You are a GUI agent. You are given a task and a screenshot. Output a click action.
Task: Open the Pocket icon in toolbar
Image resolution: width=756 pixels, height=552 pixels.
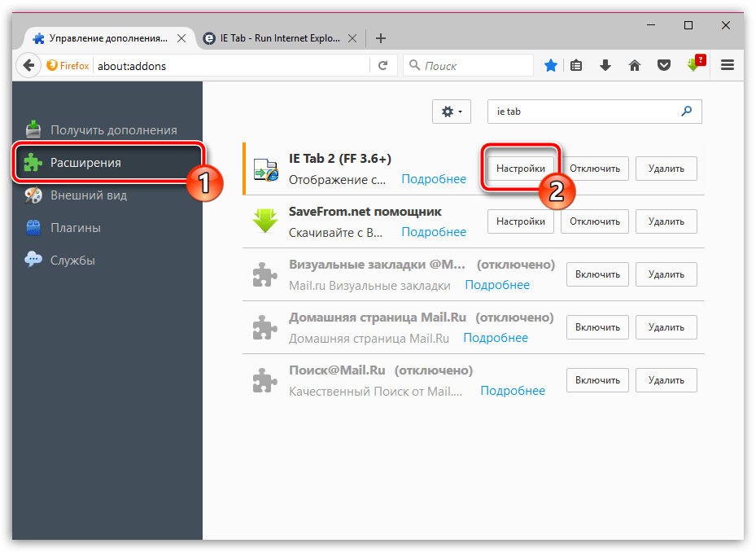click(664, 65)
